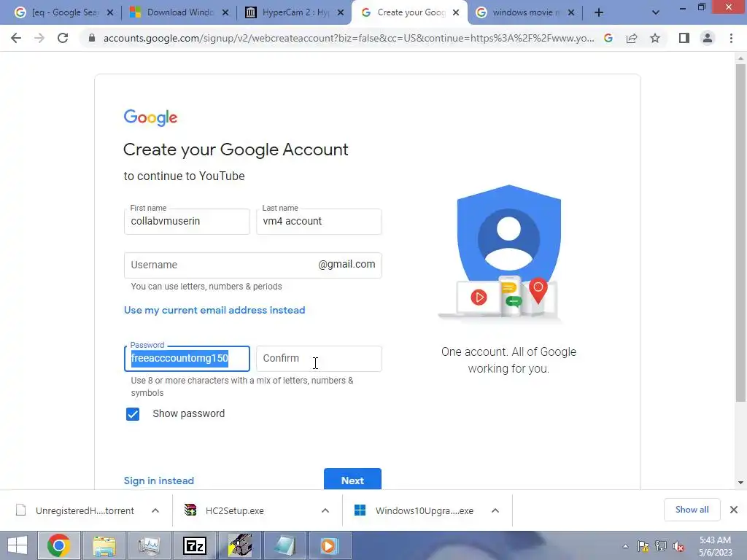This screenshot has width=747, height=560.
Task: Click the Last name field
Action: coord(319,222)
